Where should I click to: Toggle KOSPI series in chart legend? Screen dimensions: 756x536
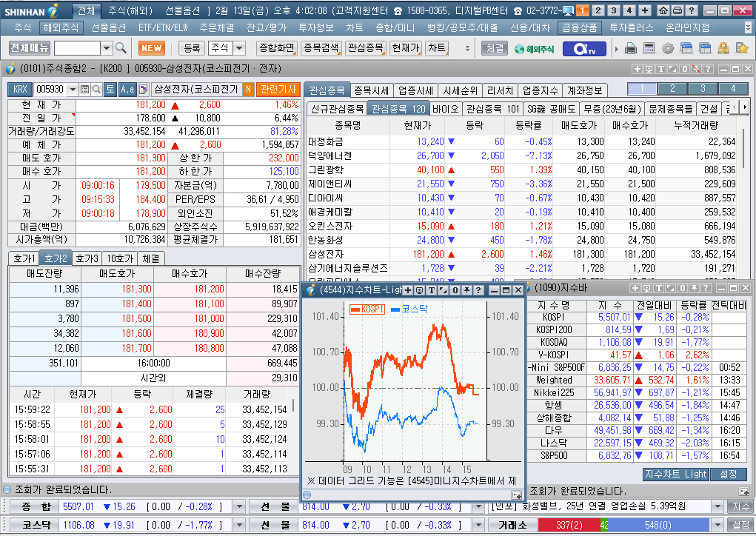(x=367, y=309)
